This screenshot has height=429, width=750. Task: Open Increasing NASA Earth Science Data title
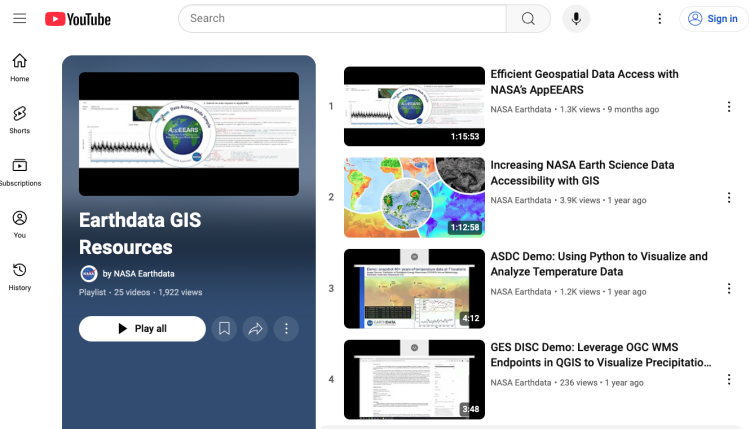(x=582, y=173)
